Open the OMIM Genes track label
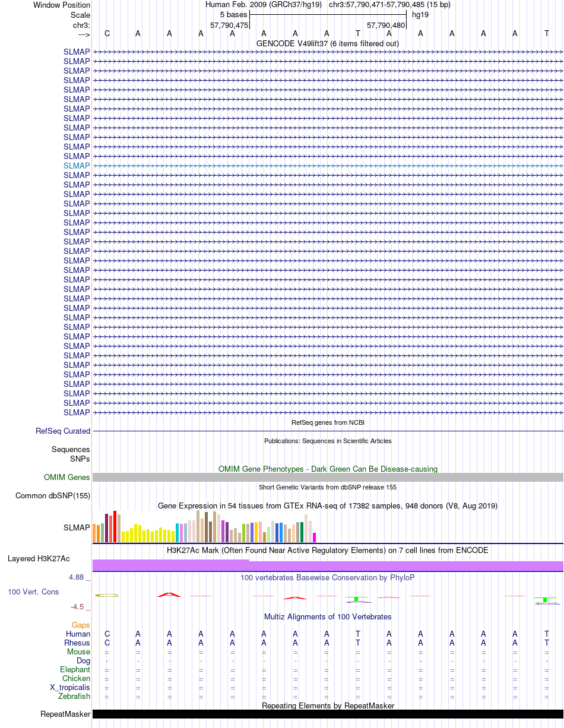 tap(67, 478)
